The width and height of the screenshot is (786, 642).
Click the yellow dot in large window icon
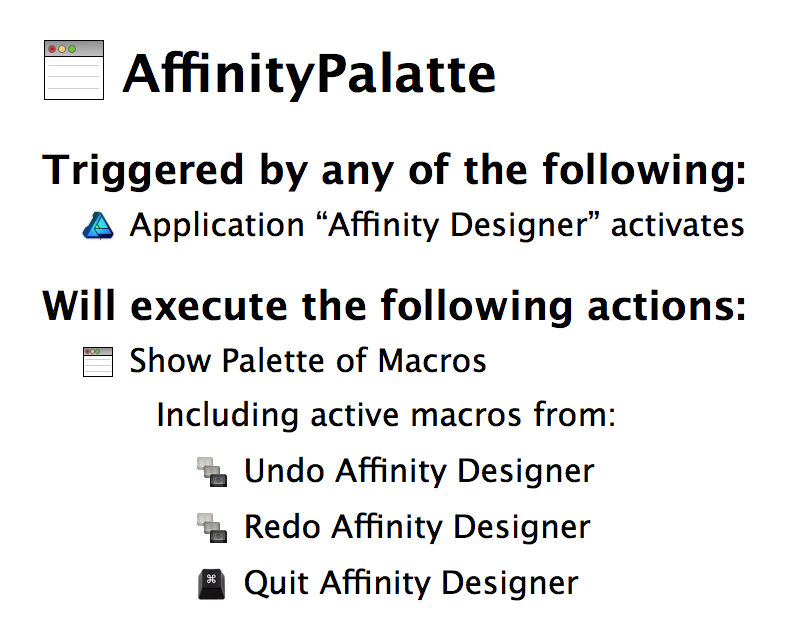pos(62,49)
